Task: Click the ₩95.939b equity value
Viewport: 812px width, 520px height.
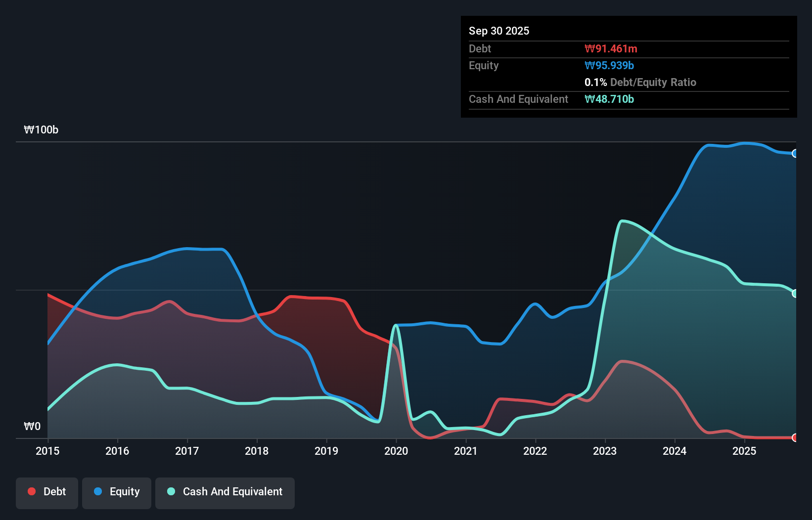Action: point(609,65)
